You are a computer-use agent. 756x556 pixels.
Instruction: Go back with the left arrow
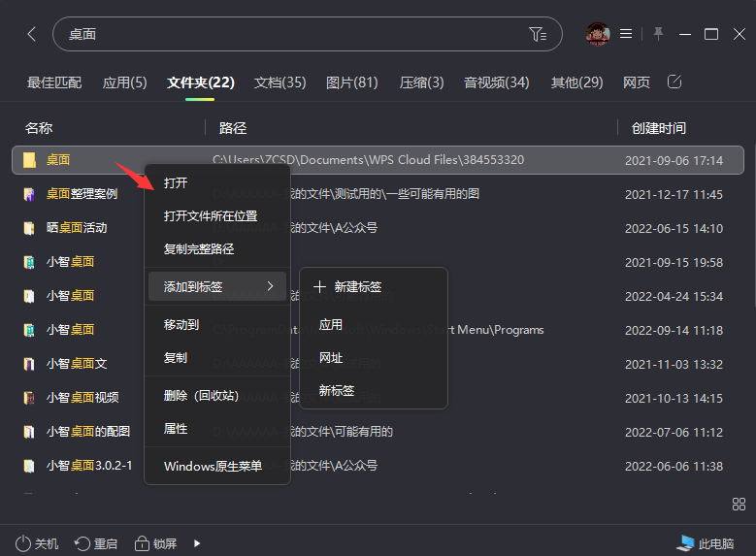pos(31,34)
